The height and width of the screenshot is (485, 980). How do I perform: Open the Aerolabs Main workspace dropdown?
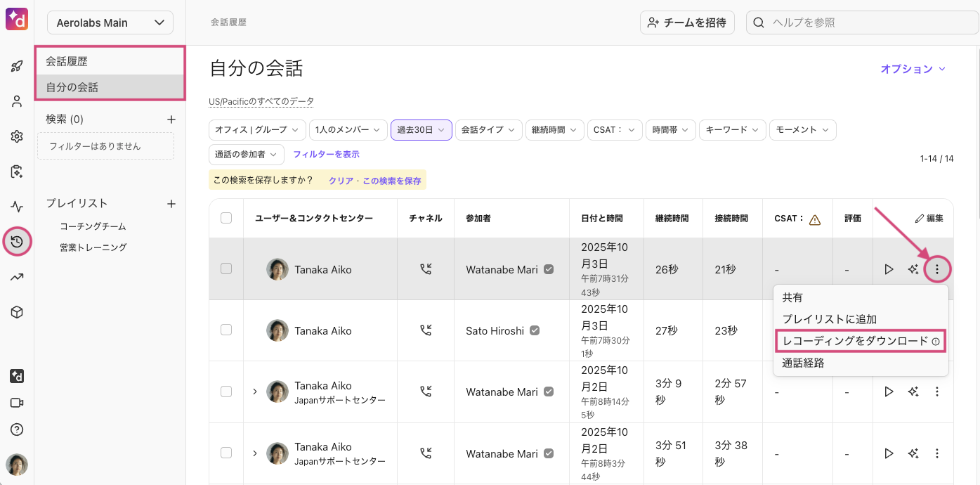(x=110, y=22)
